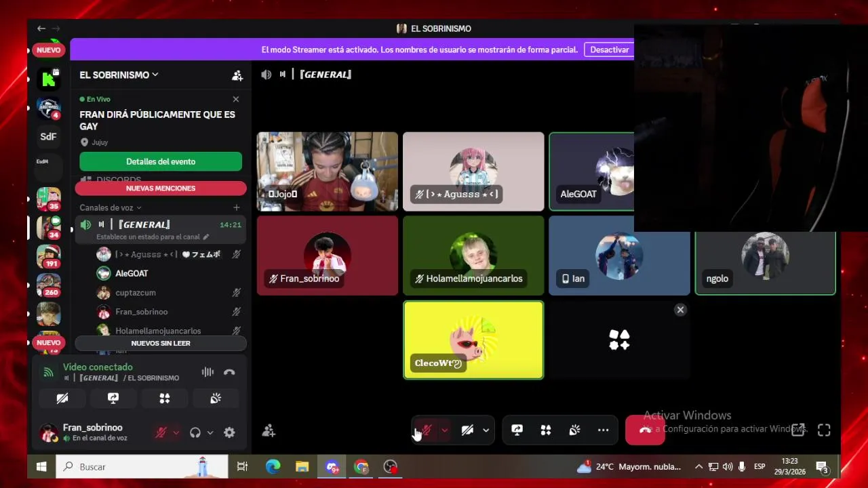Open more options ellipsis in call bar
Image resolution: width=868 pixels, height=488 pixels.
(x=603, y=430)
